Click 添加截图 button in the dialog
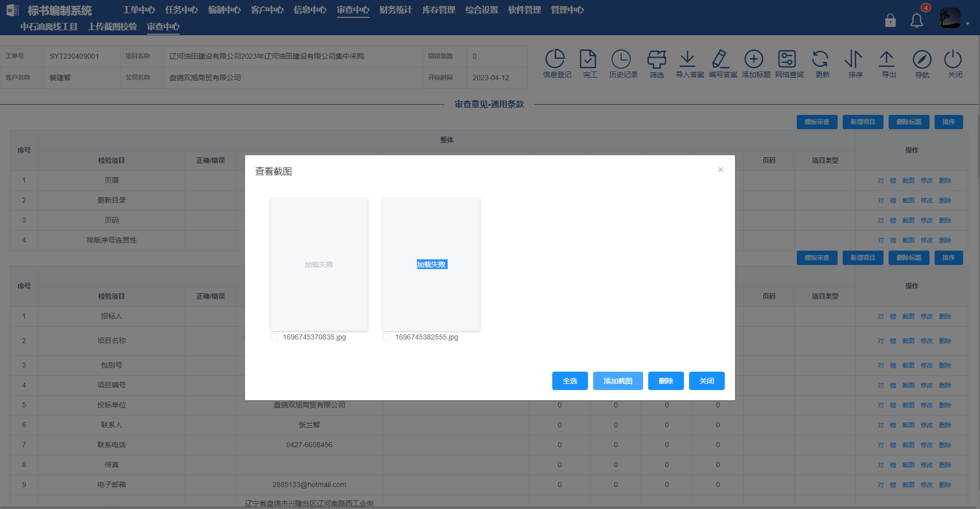980x509 pixels. pyautogui.click(x=618, y=381)
